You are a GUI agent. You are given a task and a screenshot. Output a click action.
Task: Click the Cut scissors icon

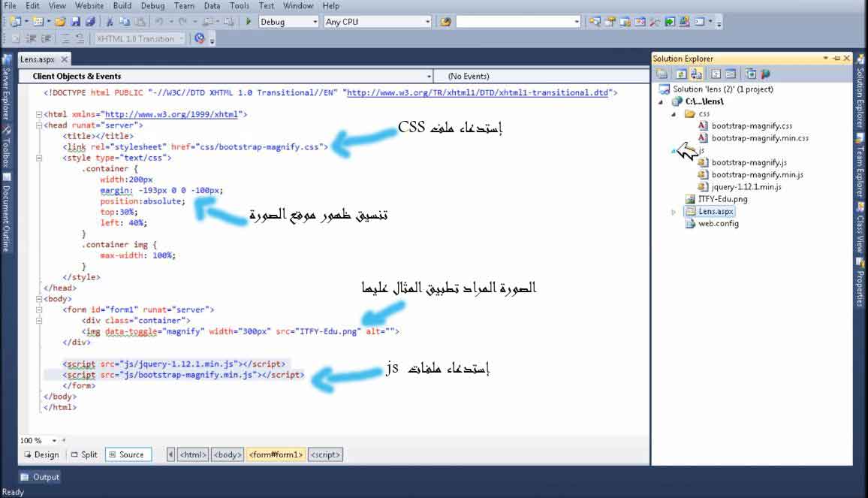click(x=110, y=22)
